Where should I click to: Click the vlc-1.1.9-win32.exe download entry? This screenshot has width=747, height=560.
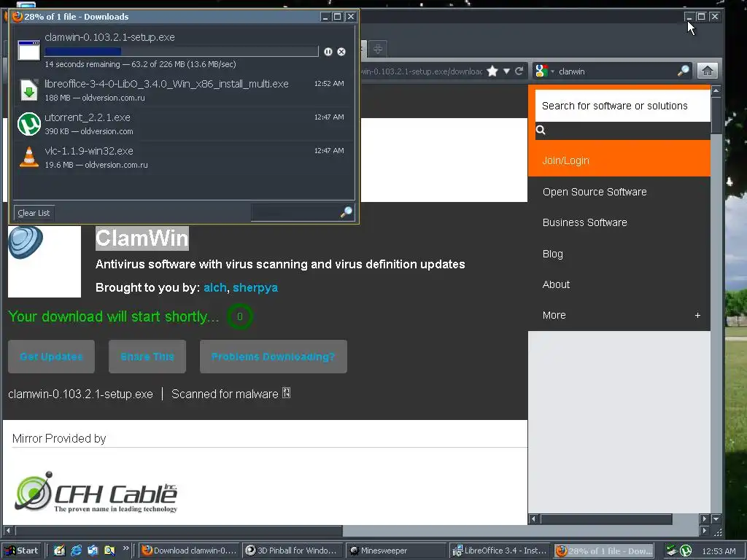tap(183, 157)
